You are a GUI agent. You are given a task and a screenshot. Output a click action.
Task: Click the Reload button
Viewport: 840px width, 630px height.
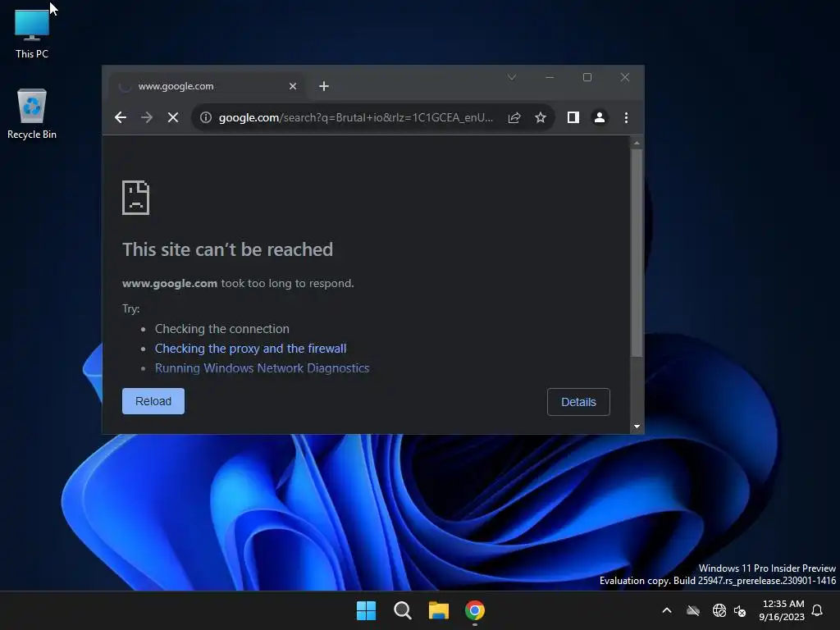(153, 401)
